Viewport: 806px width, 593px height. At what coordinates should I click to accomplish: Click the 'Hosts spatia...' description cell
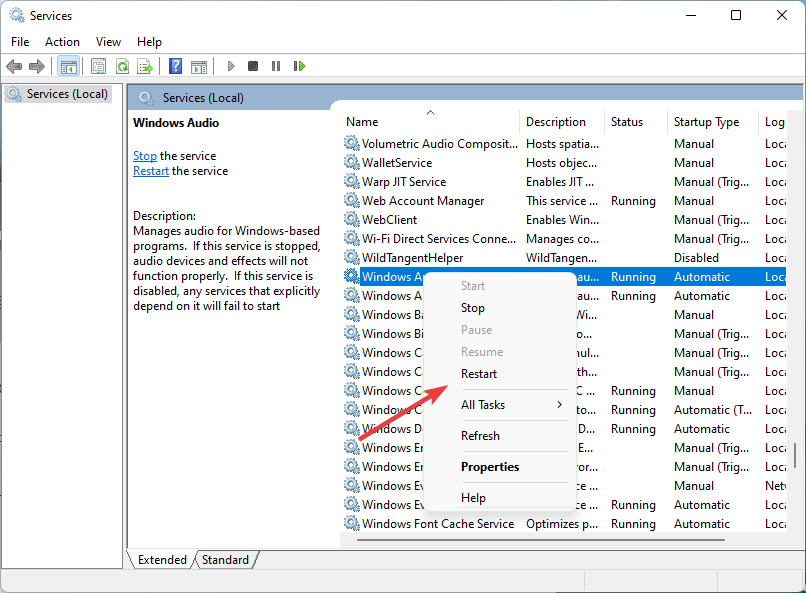pos(562,144)
